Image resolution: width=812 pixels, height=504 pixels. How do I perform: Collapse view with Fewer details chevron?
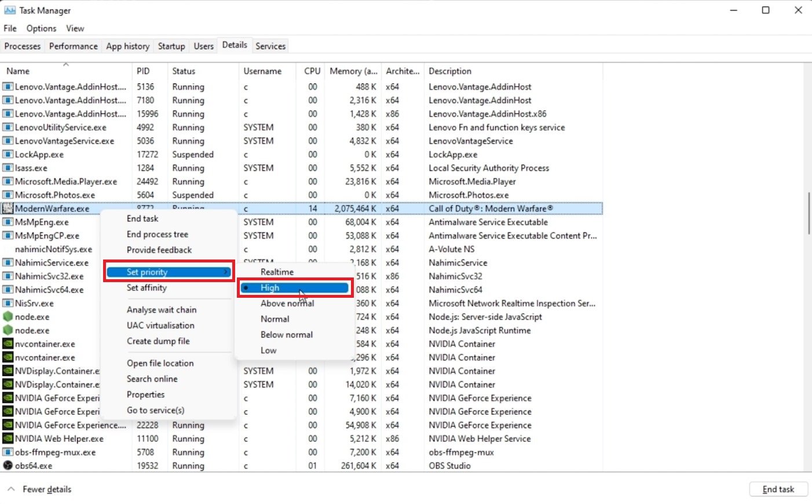pos(11,489)
